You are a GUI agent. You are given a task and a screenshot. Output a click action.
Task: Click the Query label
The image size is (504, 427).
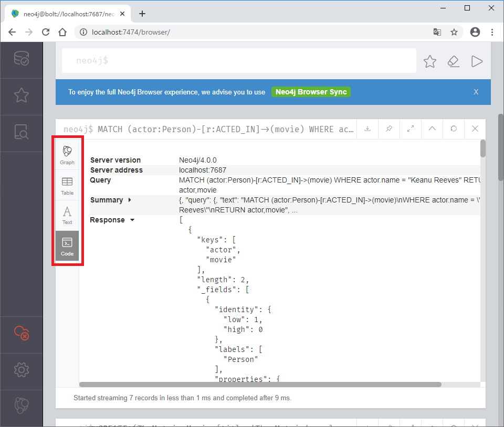point(100,180)
